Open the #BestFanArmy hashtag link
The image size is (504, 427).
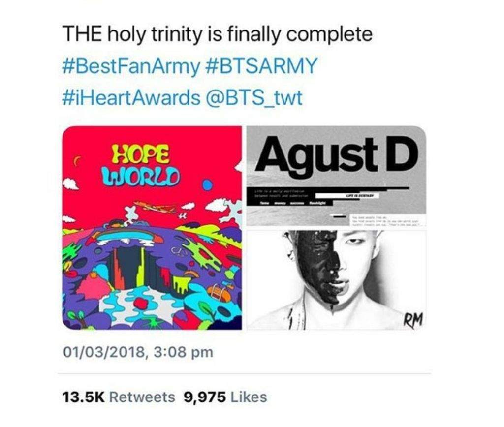(x=130, y=66)
